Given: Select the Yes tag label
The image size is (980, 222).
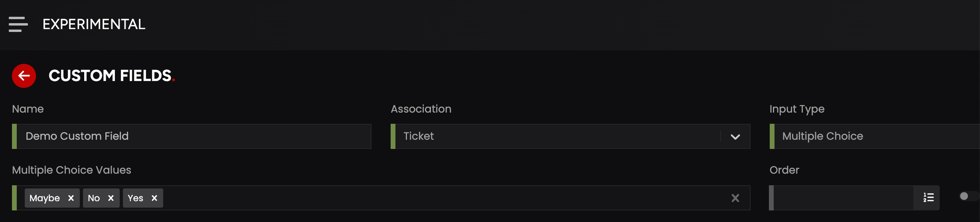Looking at the screenshot, I should tap(135, 198).
